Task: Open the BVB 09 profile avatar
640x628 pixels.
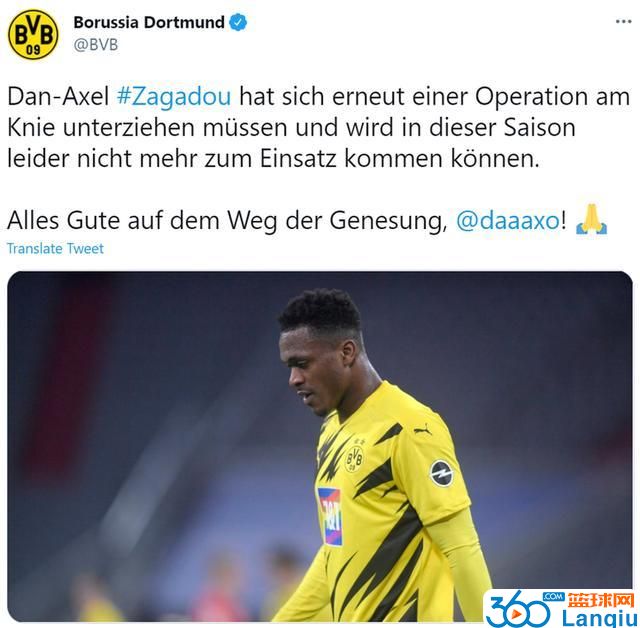Action: pyautogui.click(x=33, y=34)
